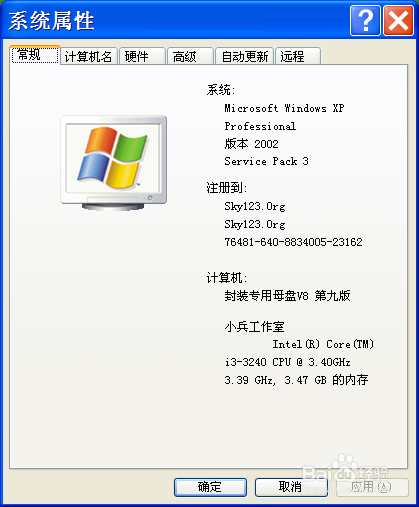Click the Service Pack 3 text
This screenshot has height=507, width=419.
(x=266, y=161)
